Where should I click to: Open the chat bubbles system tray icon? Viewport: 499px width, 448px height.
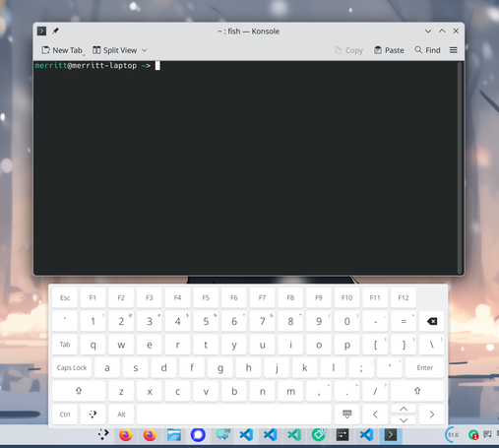pyautogui.click(x=487, y=434)
